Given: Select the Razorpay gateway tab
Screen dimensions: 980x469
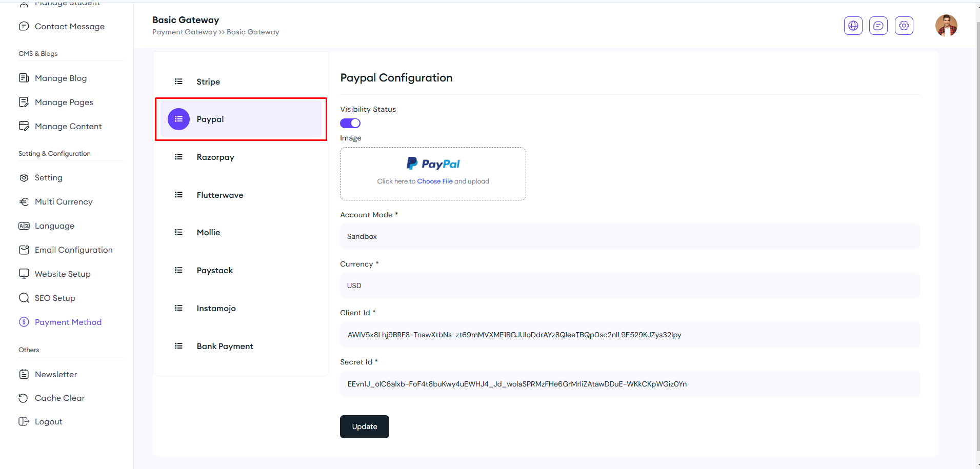Looking at the screenshot, I should point(215,157).
